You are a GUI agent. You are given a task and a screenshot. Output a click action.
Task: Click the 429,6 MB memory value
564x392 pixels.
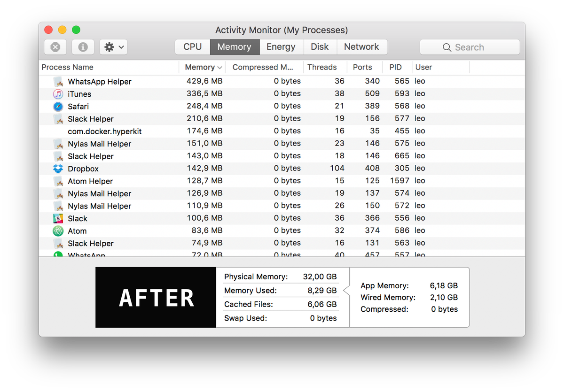[204, 81]
